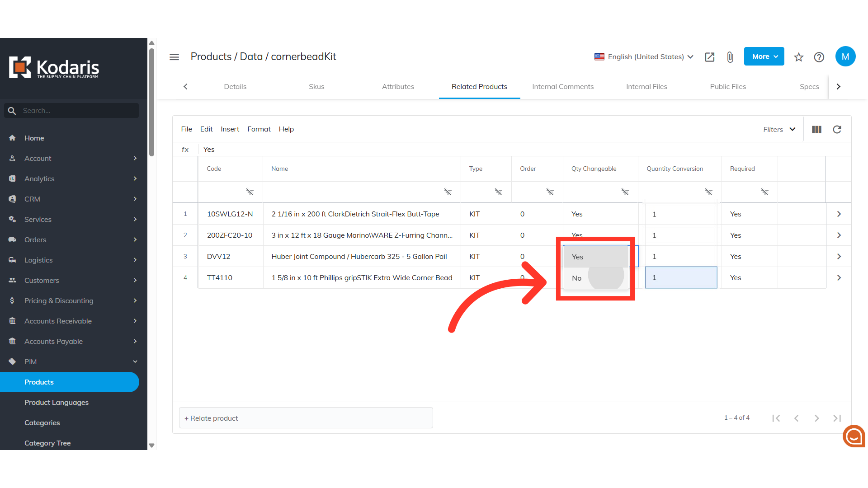The width and height of the screenshot is (868, 488).
Task: Click the Relate product input field
Action: [306, 418]
